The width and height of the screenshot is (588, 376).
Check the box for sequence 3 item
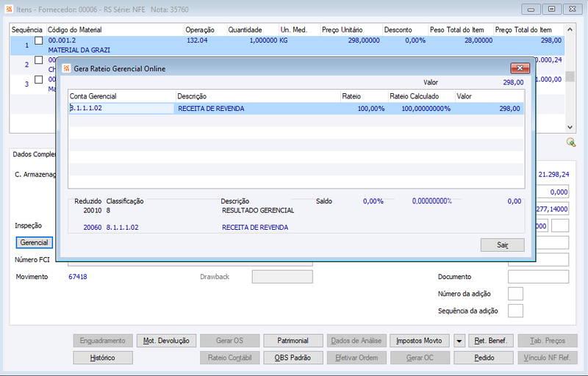click(x=39, y=79)
